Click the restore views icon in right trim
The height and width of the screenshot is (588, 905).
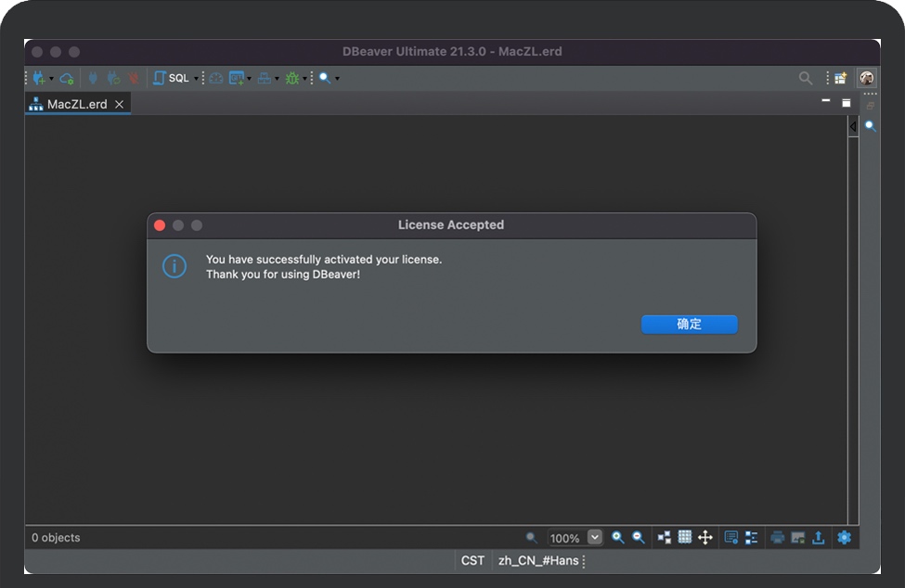[870, 106]
